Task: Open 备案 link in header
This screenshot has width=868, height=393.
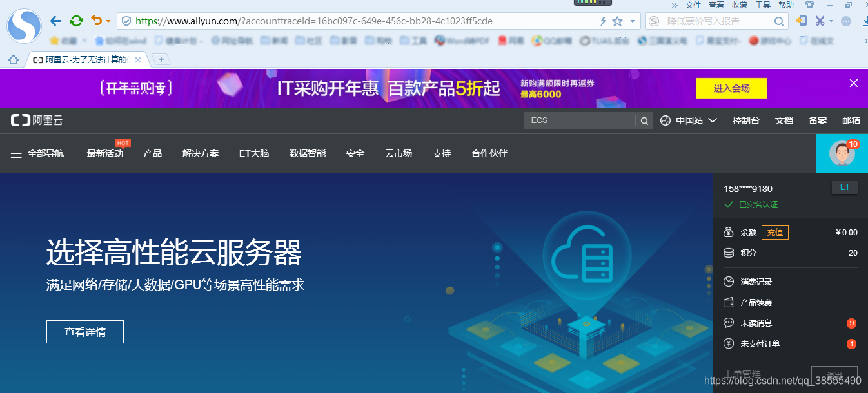Action: click(818, 120)
